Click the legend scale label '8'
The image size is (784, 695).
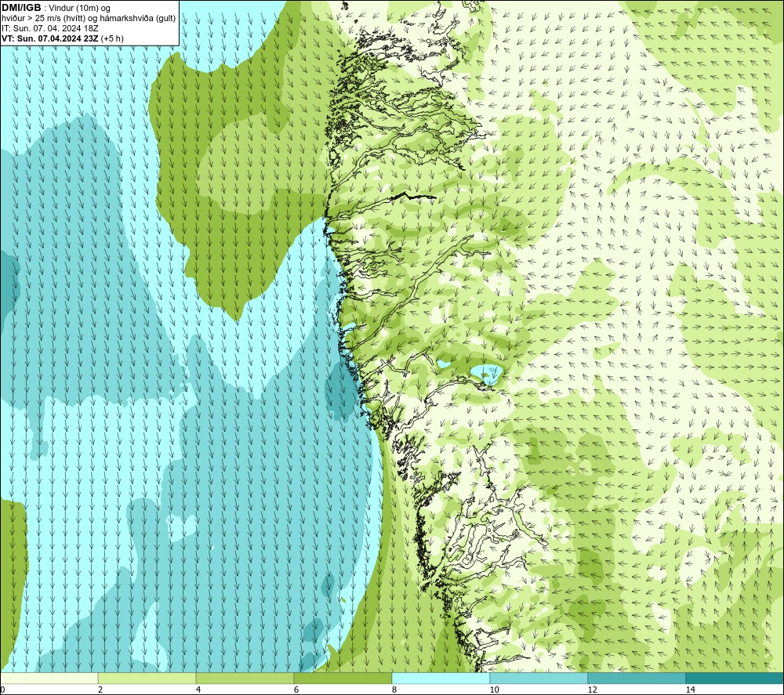394,690
